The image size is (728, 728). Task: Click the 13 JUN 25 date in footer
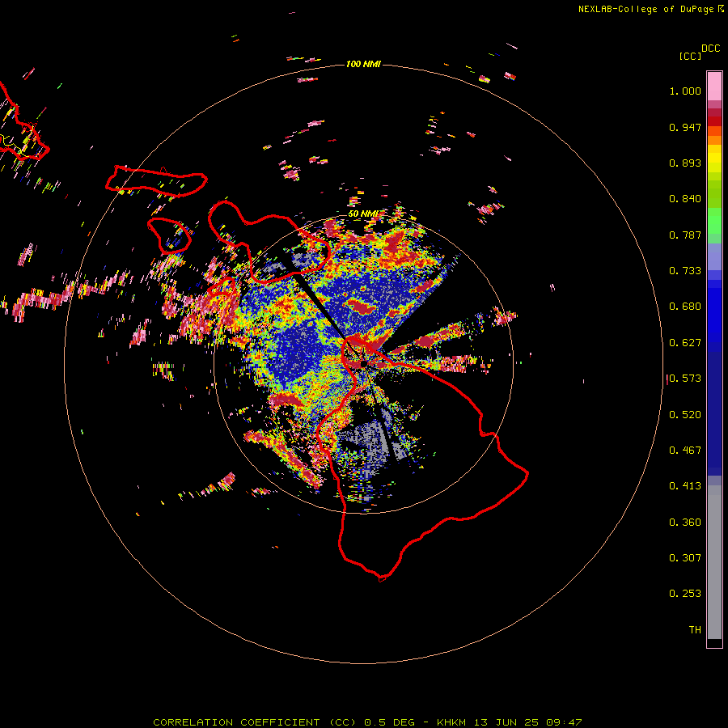pyautogui.click(x=506, y=722)
